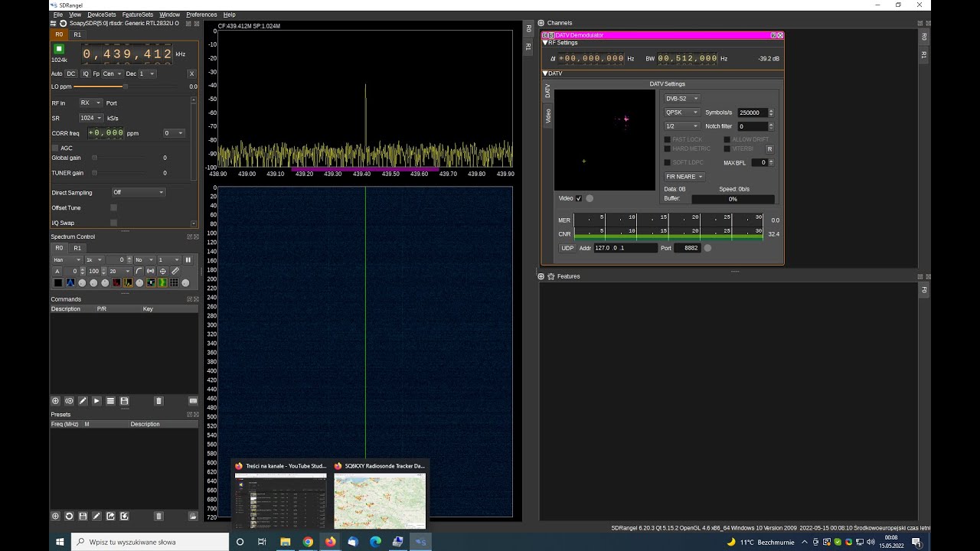Click the R reset button in DATV Settings
This screenshot has width=980, height=551.
tap(769, 148)
